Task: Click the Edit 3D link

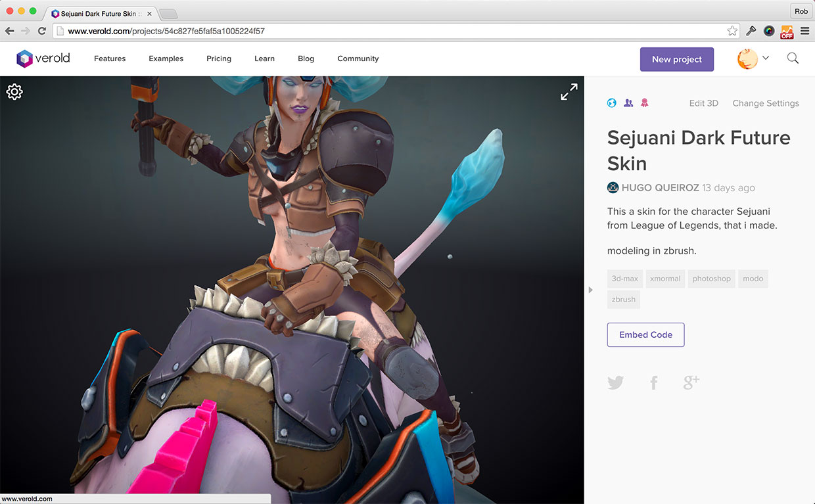Action: 704,103
